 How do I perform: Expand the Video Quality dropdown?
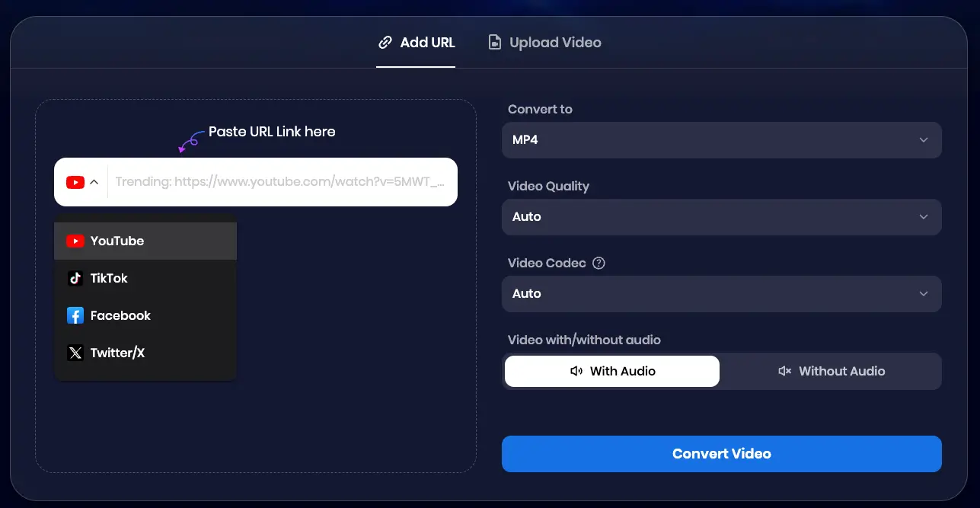721,217
